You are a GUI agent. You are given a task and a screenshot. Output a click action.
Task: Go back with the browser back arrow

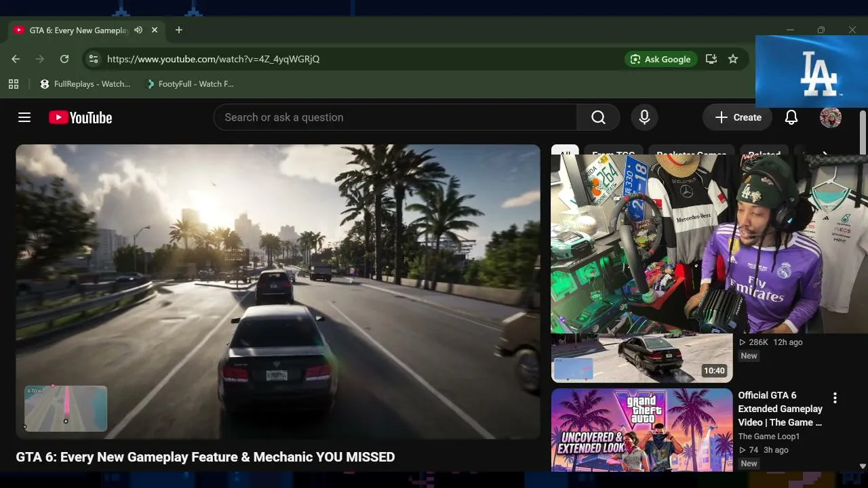pyautogui.click(x=16, y=59)
